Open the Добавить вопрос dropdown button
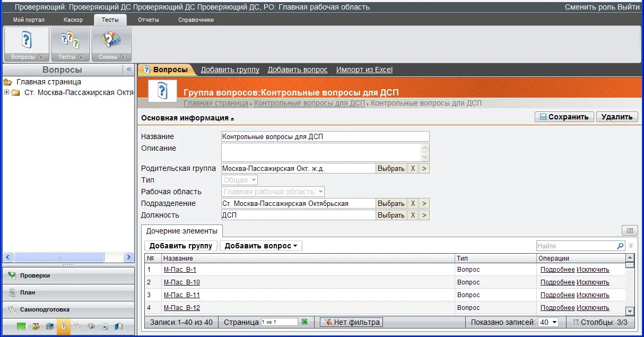Screen dimensions: 644x337 pos(260,246)
